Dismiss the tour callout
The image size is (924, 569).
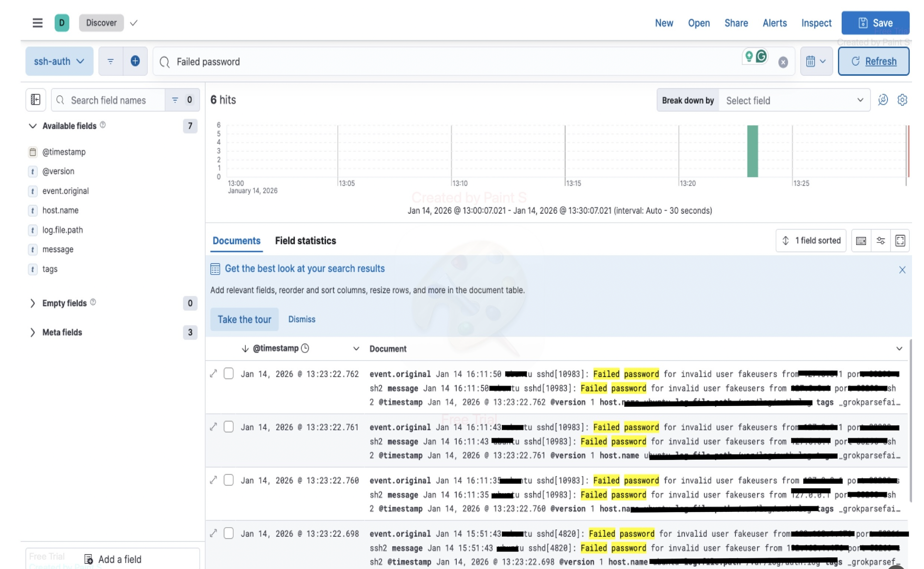point(301,320)
